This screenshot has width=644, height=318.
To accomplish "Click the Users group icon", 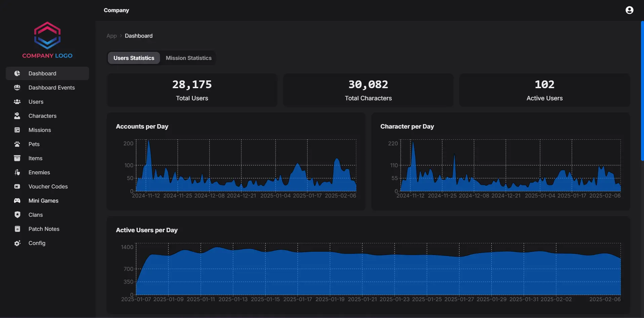I will pyautogui.click(x=17, y=102).
